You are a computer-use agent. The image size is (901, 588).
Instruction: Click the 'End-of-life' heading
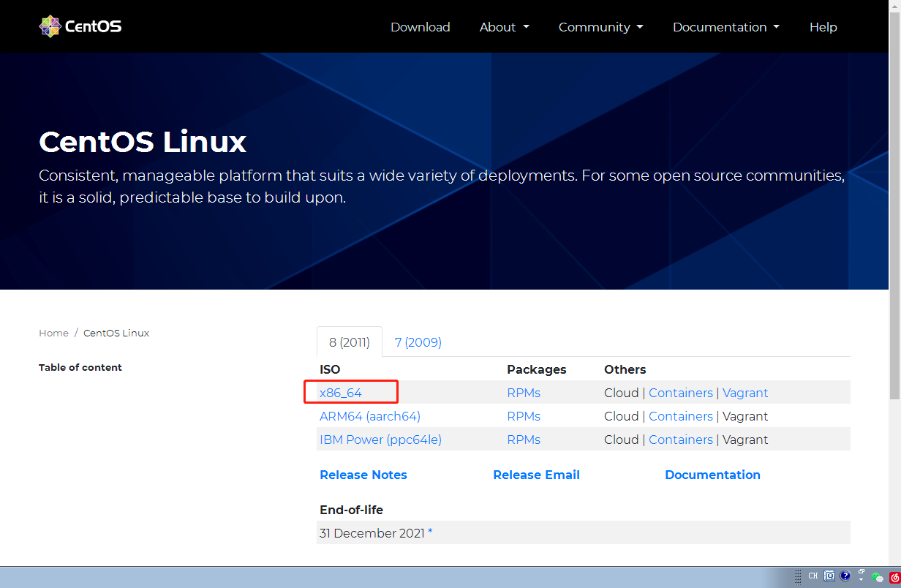click(351, 510)
